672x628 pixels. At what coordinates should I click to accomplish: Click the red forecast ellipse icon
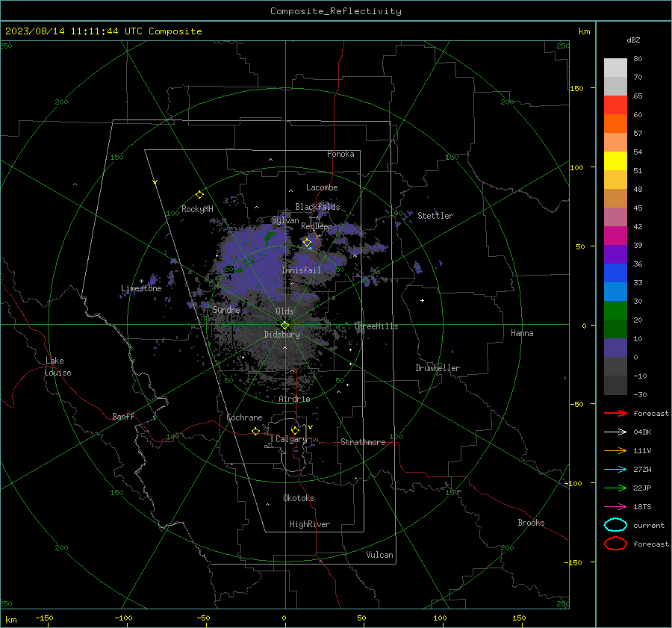(x=615, y=544)
